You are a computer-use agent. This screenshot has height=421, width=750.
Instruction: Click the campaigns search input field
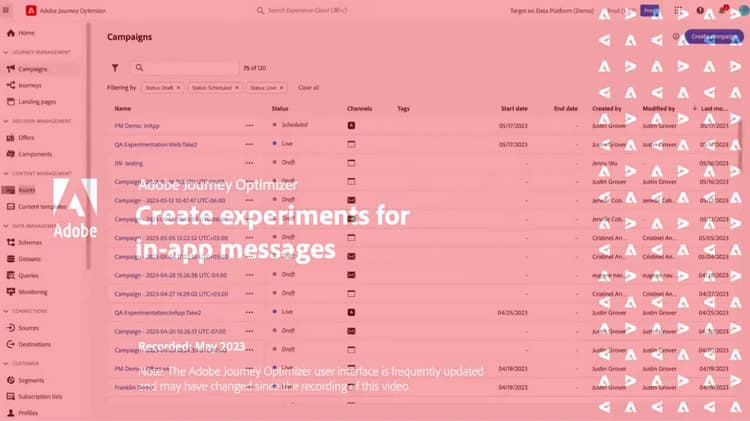point(185,68)
